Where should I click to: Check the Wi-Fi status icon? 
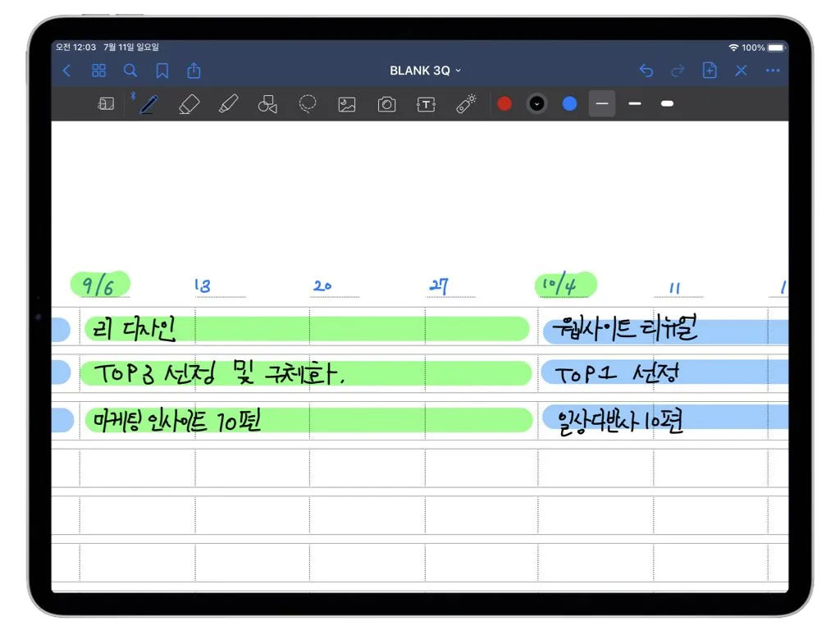click(733, 48)
